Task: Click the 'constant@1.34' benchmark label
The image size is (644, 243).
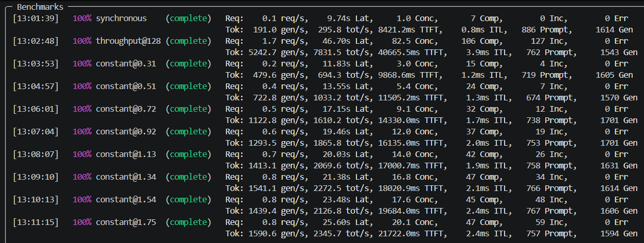Action: (126, 177)
